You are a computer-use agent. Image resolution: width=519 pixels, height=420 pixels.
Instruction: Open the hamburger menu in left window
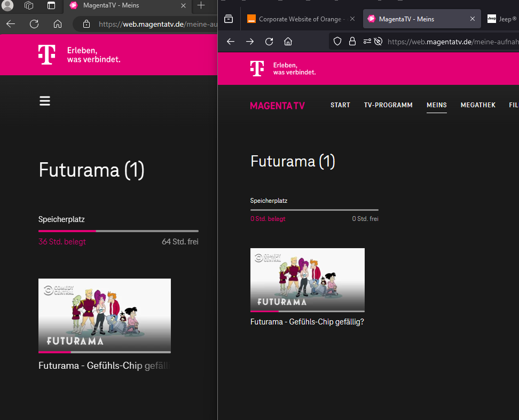45,101
